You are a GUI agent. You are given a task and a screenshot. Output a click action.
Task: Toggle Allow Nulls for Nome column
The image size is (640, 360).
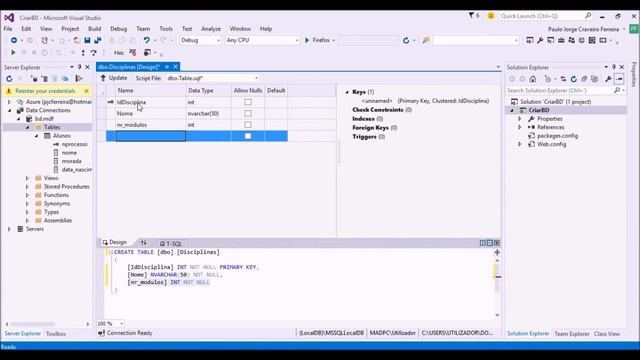point(248,113)
